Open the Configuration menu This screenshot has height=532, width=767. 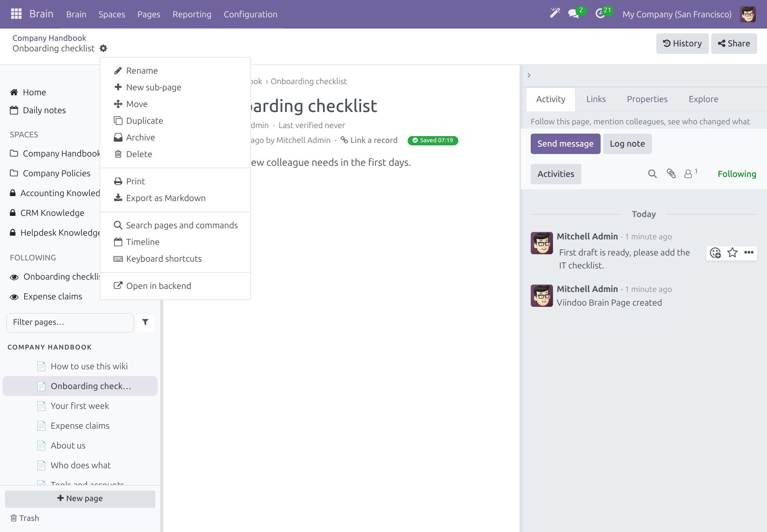[250, 14]
